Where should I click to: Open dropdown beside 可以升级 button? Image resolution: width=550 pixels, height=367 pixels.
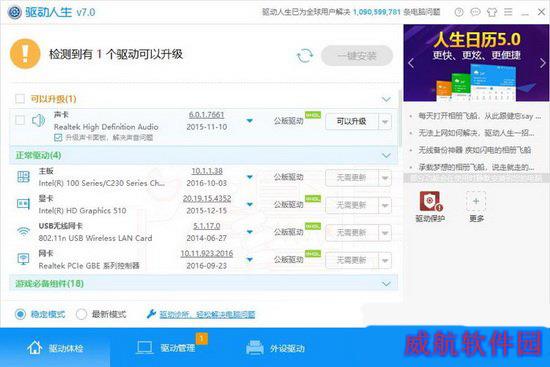pos(385,122)
